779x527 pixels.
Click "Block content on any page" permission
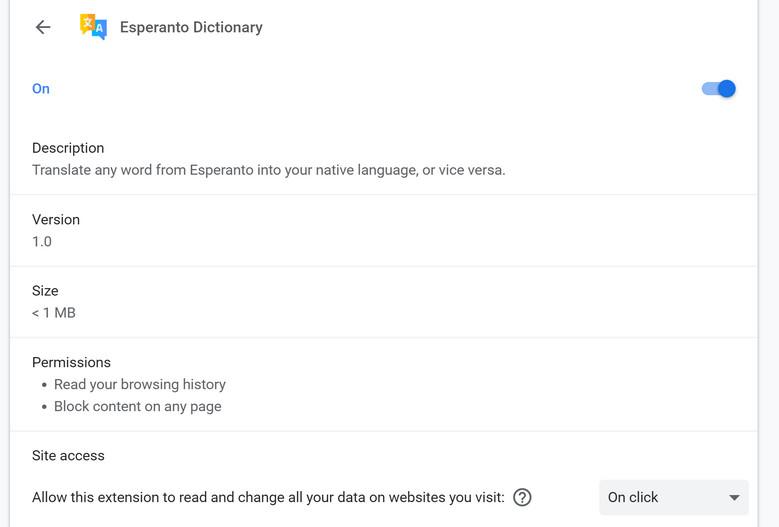coord(138,406)
